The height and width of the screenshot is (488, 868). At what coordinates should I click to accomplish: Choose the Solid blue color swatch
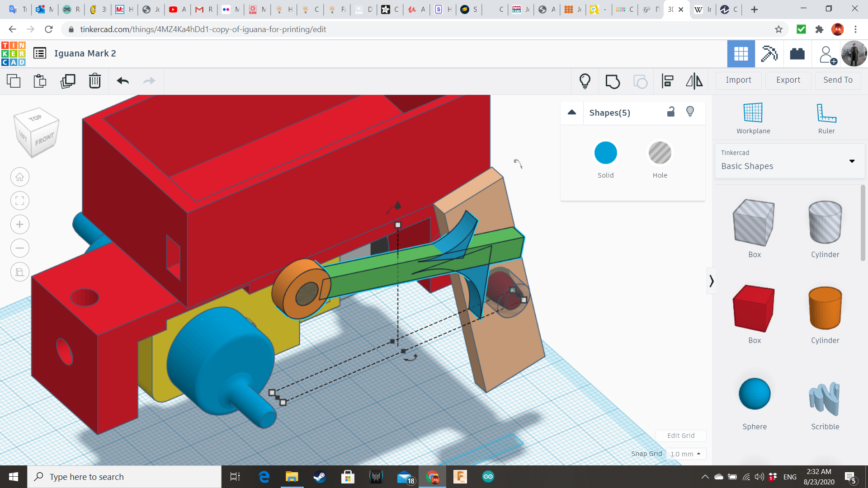(x=605, y=153)
